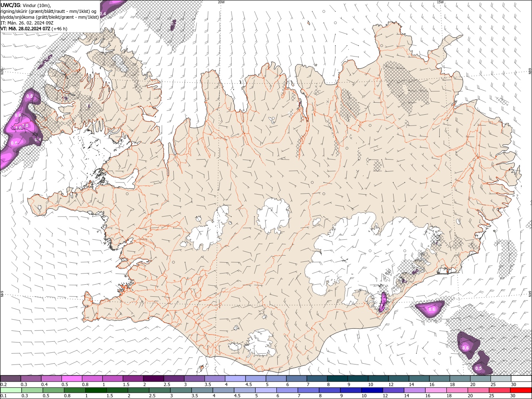The width and height of the screenshot is (532, 399).
Task: Click the bright pink 0.5 swatch in the upper scale
Action: [71, 379]
